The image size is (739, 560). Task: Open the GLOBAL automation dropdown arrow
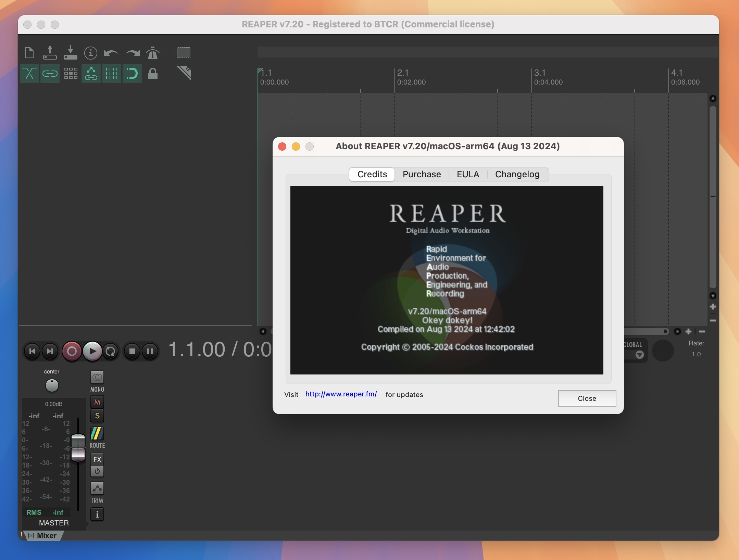640,355
